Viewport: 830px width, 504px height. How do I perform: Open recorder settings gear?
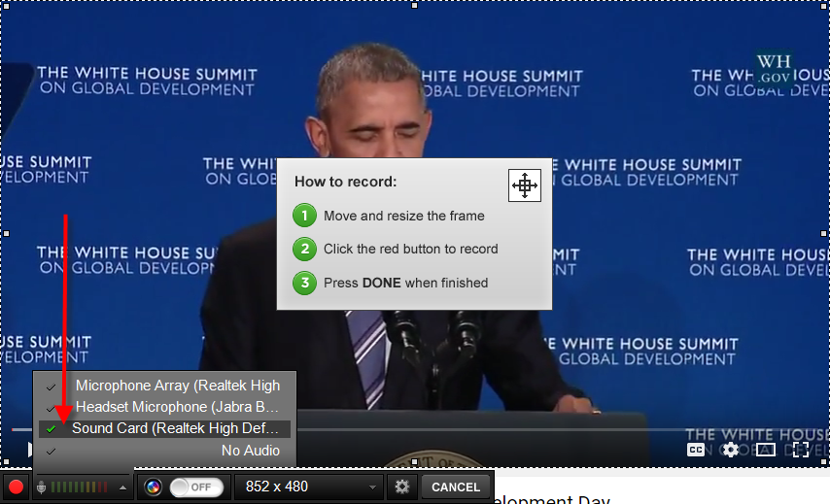[401, 487]
